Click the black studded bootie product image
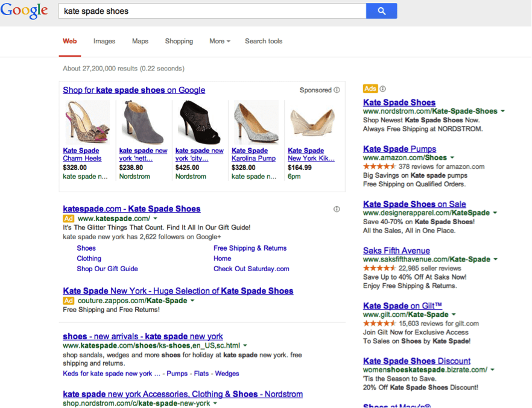 click(200, 122)
